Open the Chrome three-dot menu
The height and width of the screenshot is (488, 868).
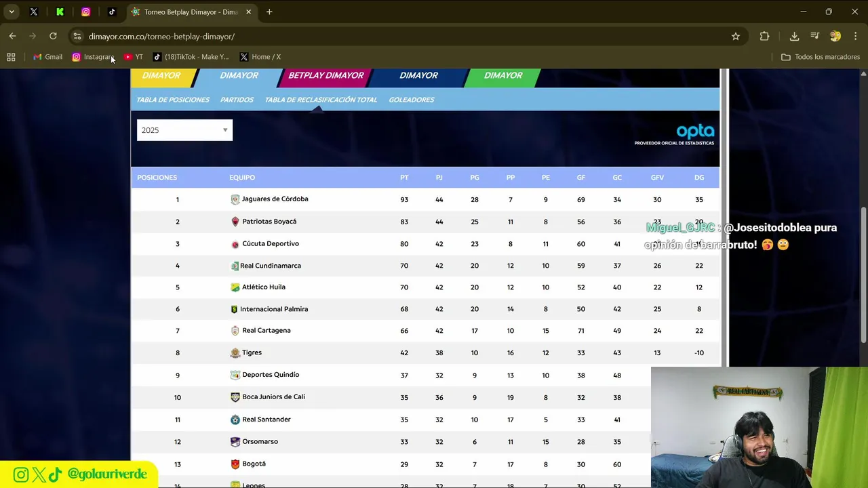[856, 36]
